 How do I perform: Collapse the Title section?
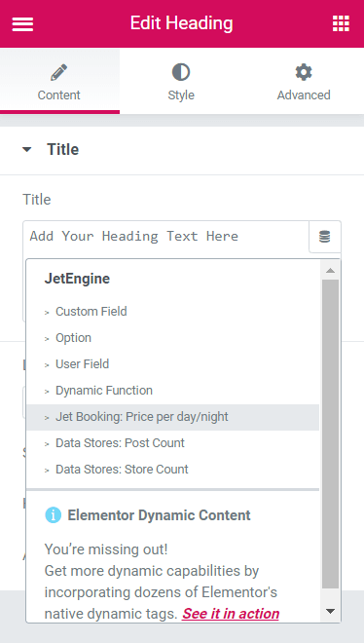point(182,150)
